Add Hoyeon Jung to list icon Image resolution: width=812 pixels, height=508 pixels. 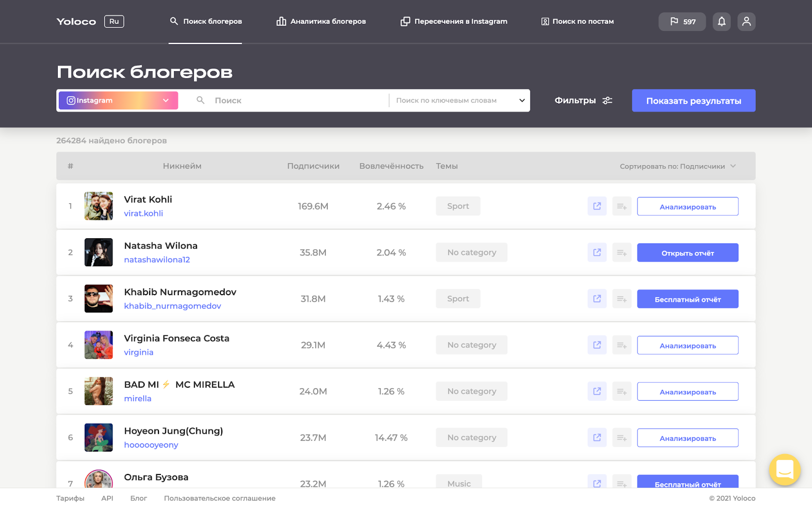tap(622, 437)
